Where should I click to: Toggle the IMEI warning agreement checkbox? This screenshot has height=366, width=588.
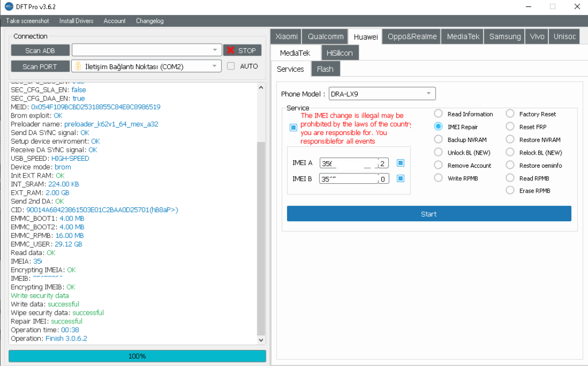click(293, 128)
